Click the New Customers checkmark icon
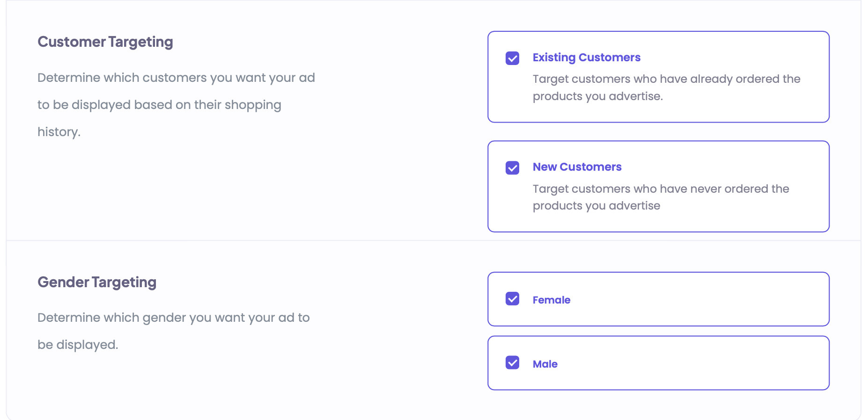 tap(513, 168)
